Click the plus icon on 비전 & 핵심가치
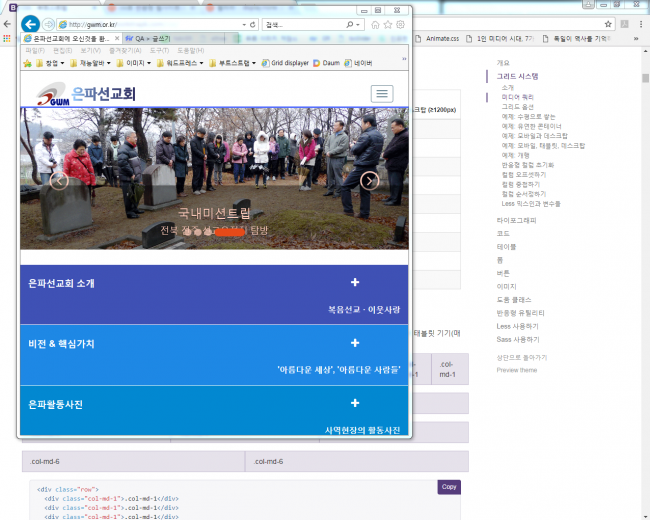The image size is (650, 520). (355, 343)
